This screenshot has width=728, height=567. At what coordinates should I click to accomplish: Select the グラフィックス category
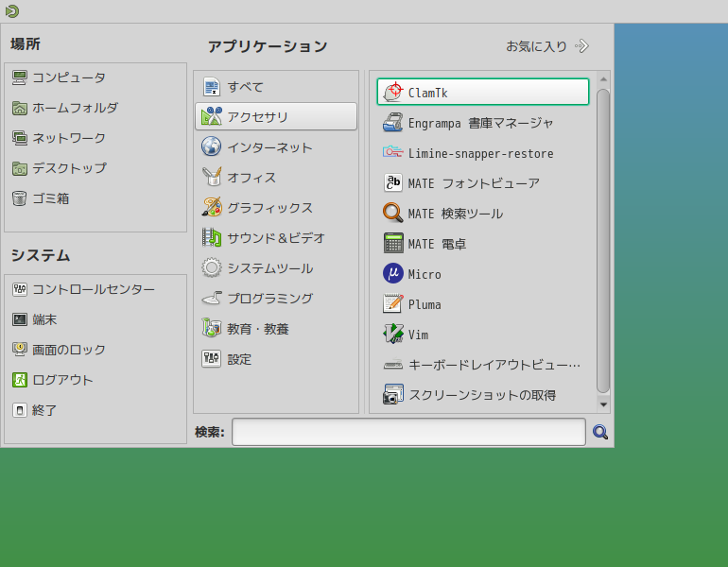(x=276, y=207)
